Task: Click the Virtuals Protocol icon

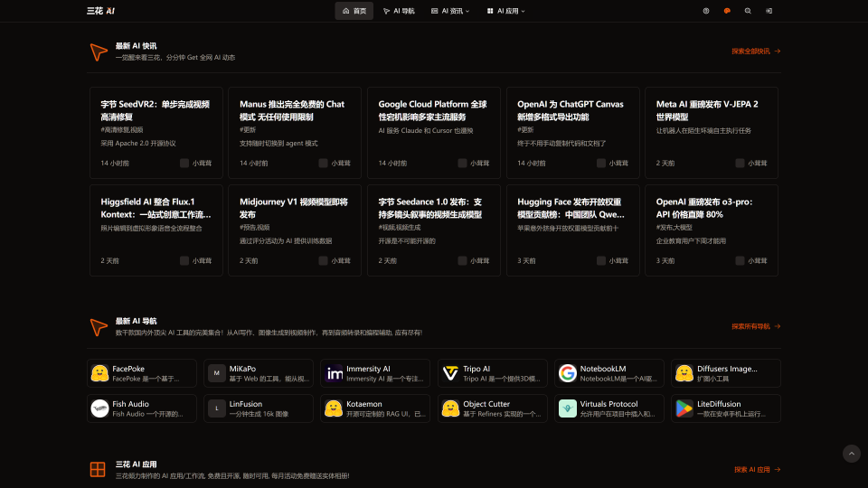Action: pos(567,408)
